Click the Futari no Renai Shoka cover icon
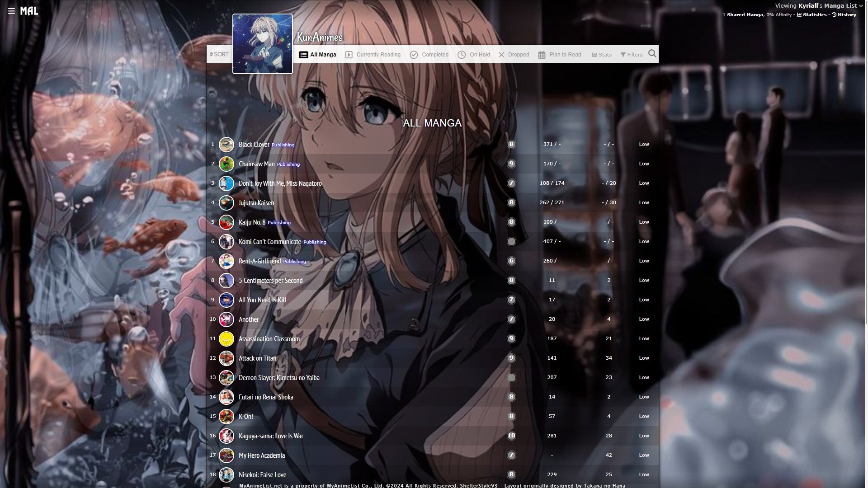The image size is (868, 488). [x=226, y=397]
